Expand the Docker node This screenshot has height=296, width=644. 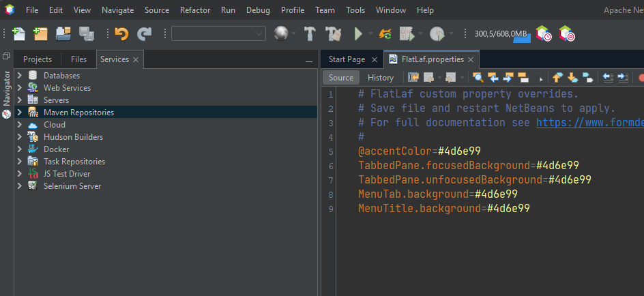[19, 149]
